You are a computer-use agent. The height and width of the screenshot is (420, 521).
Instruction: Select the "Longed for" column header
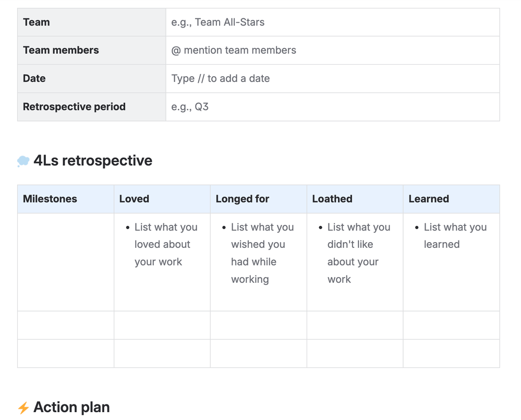pyautogui.click(x=243, y=199)
